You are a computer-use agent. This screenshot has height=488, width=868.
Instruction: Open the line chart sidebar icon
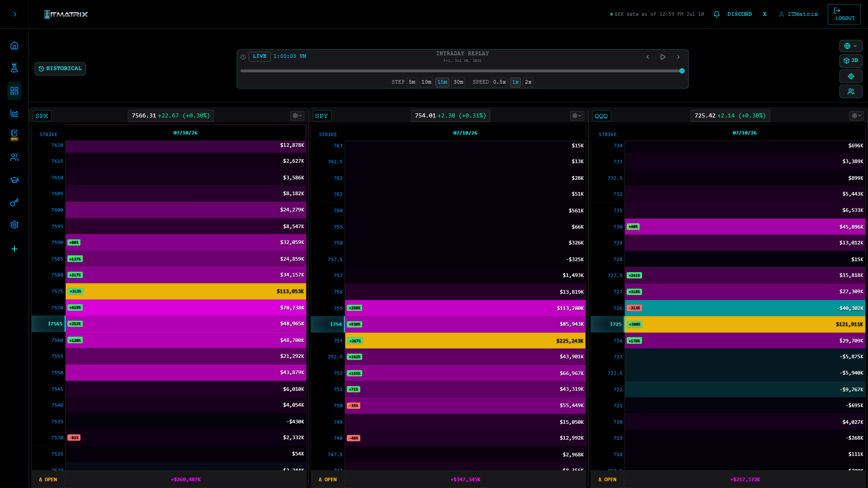(14, 113)
